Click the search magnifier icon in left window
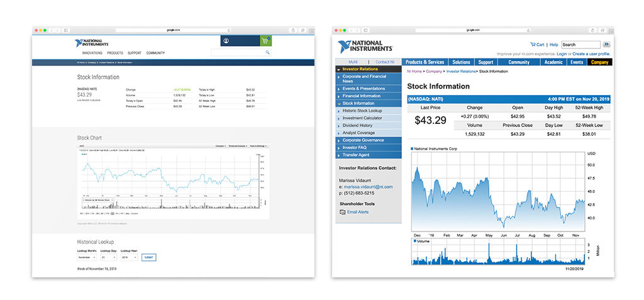 (267, 52)
